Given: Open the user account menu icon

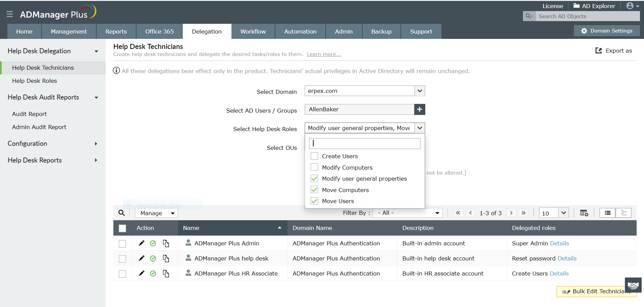Looking at the screenshot, I should 633,6.
